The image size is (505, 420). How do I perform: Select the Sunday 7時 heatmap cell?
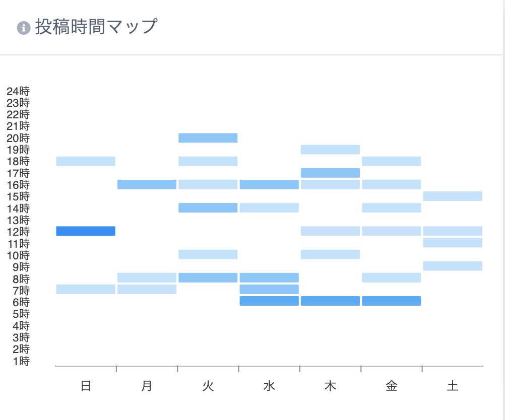click(86, 290)
